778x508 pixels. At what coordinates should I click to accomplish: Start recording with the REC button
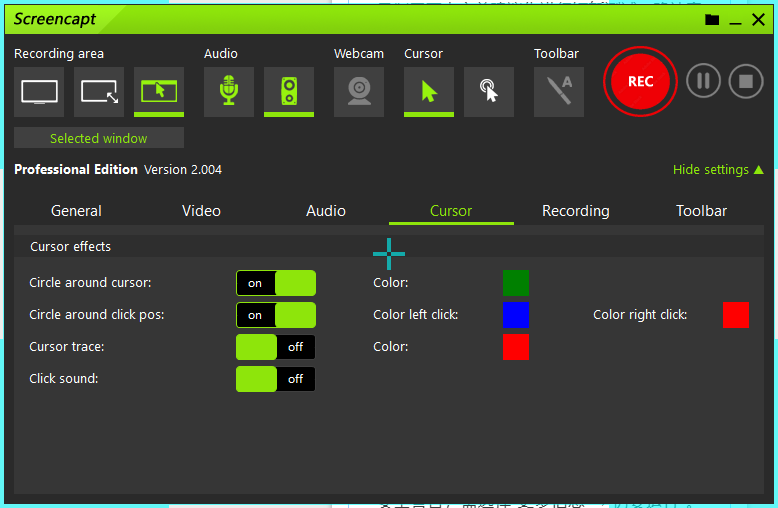(x=640, y=81)
